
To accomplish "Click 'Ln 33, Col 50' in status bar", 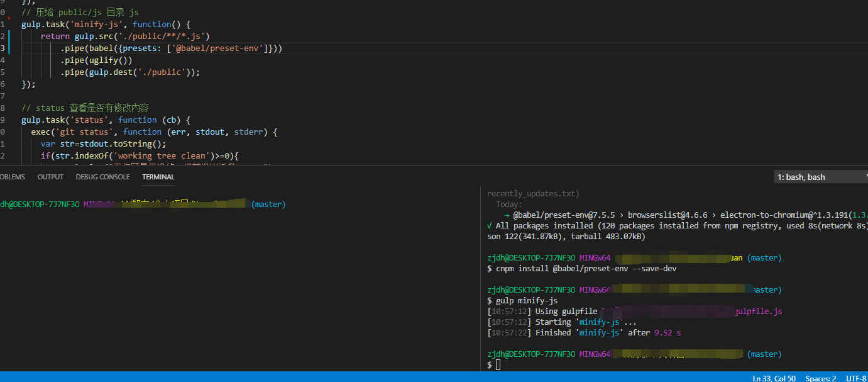I will click(774, 378).
